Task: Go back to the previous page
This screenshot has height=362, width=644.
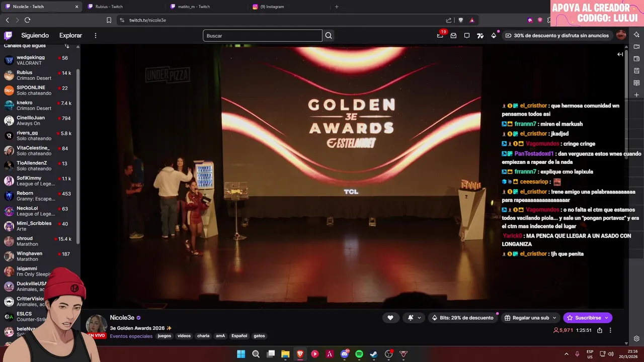Action: pyautogui.click(x=7, y=20)
